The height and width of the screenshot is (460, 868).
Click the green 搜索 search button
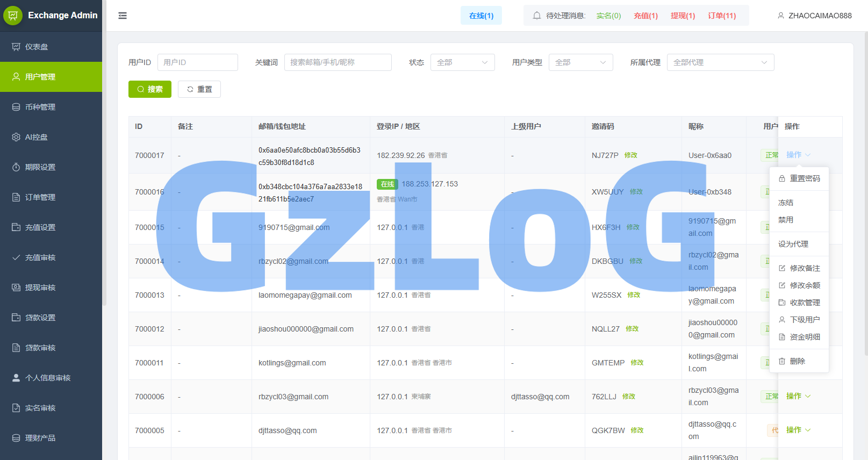[150, 89]
